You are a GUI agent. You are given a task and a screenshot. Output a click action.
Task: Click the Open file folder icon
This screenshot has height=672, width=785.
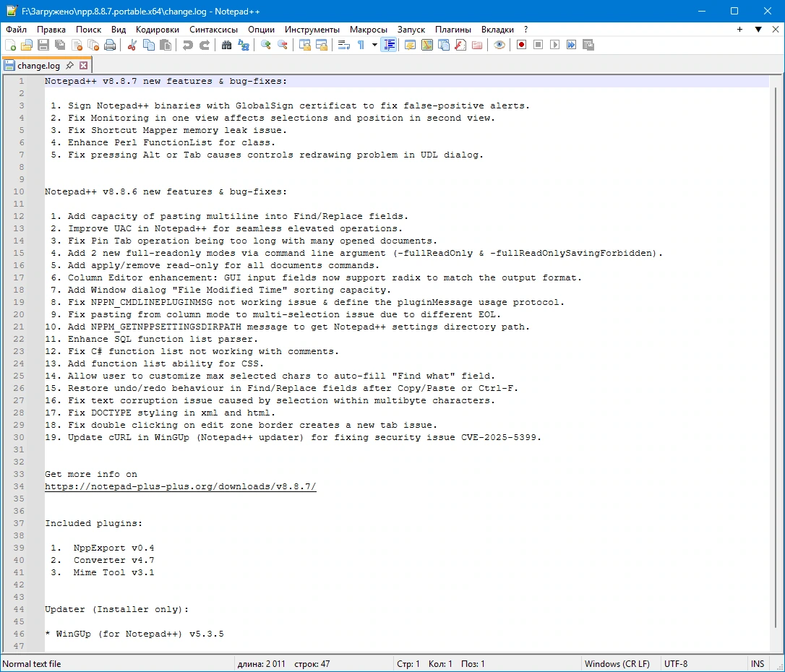[x=27, y=46]
